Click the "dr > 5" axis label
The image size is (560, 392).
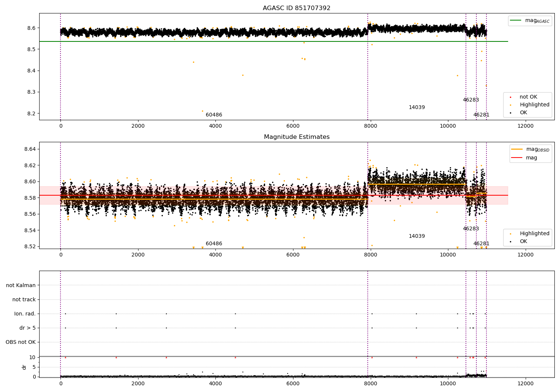(x=28, y=328)
